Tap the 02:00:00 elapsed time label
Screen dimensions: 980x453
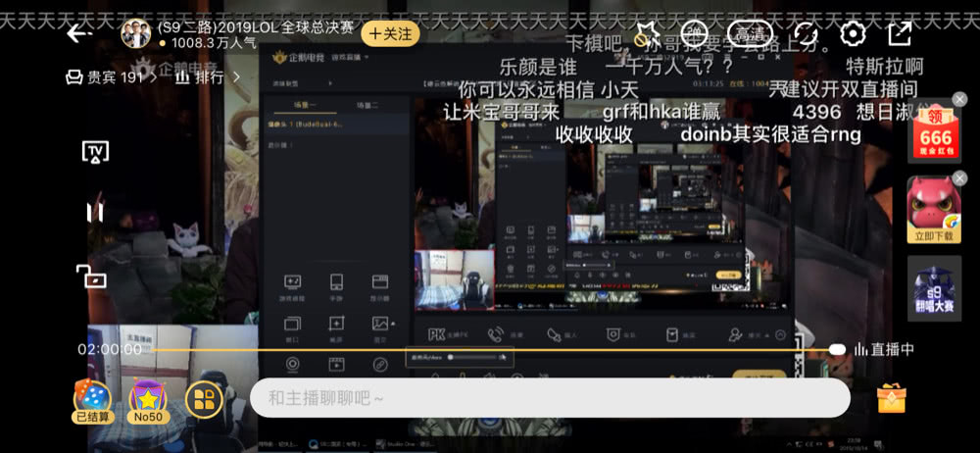(110, 350)
